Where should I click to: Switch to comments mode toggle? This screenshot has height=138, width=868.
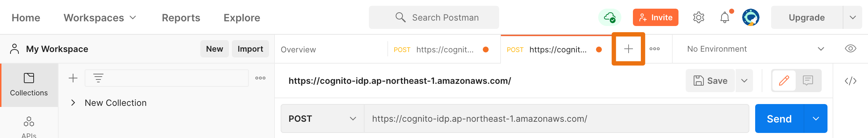pyautogui.click(x=808, y=81)
